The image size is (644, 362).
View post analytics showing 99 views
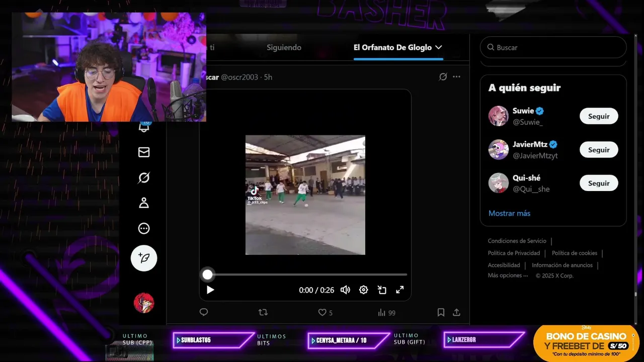pos(386,312)
